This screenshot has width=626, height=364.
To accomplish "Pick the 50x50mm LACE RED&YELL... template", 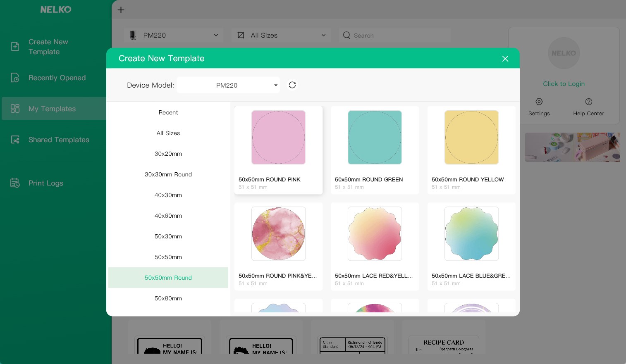I will 375,246.
